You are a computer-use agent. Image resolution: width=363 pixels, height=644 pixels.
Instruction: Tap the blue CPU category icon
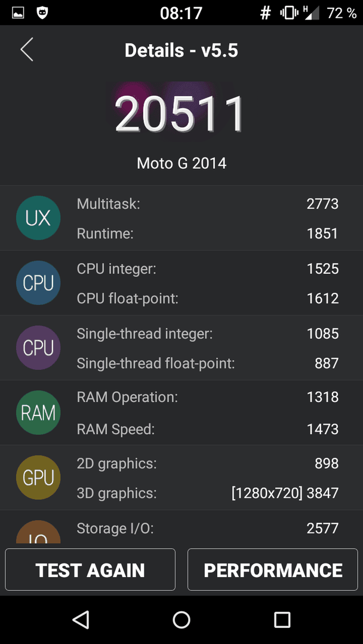[x=38, y=283]
